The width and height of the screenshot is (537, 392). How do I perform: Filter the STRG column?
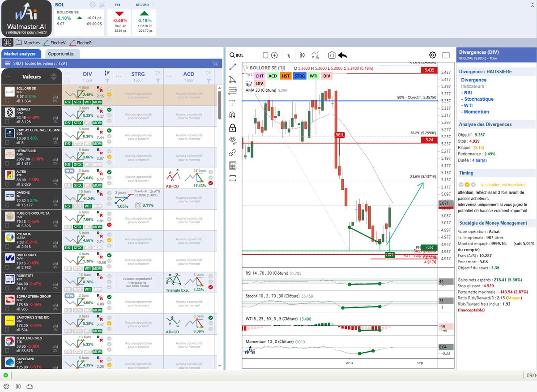click(158, 81)
